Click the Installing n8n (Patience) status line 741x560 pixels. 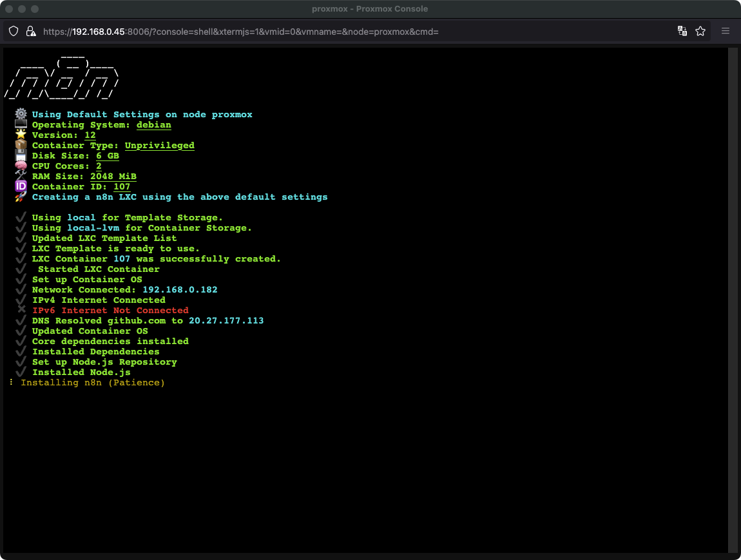pos(92,383)
